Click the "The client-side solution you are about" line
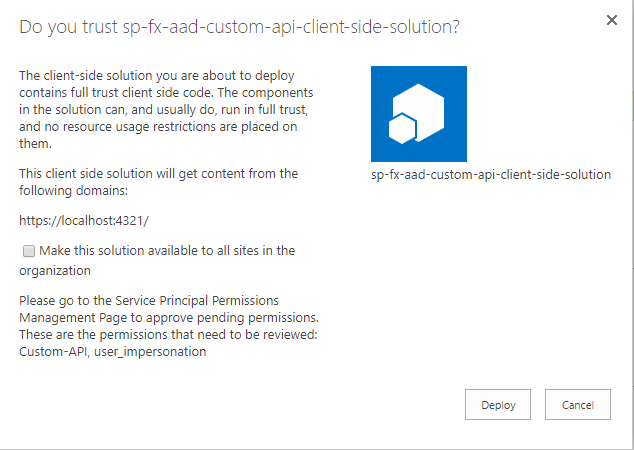This screenshot has width=634, height=450. click(157, 76)
